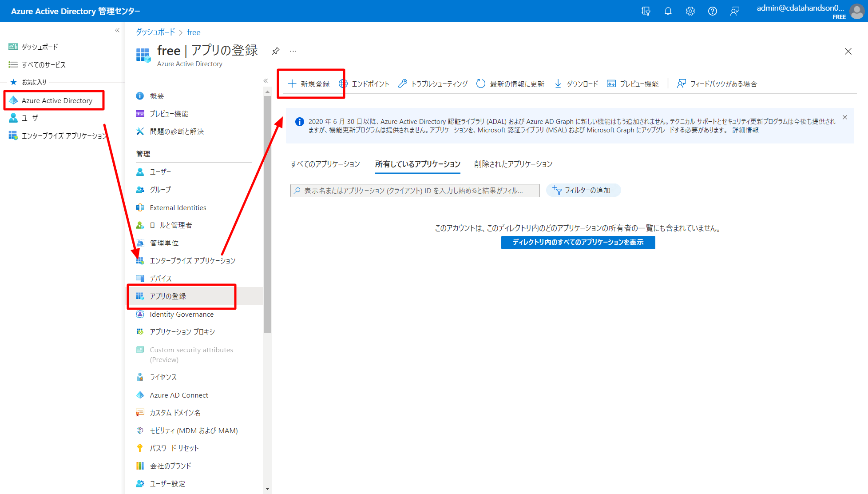The image size is (868, 494).
Task: Open the プレビュー機能 icon
Action: point(611,83)
